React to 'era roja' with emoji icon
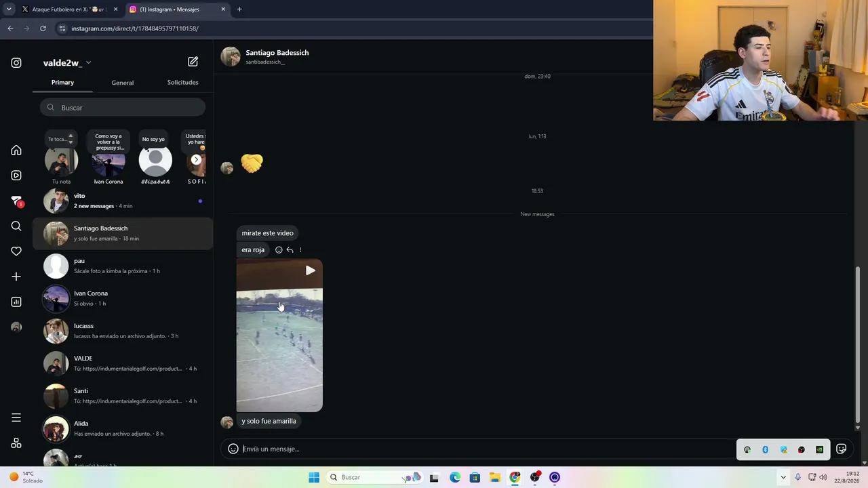This screenshot has height=488, width=868. [x=279, y=250]
